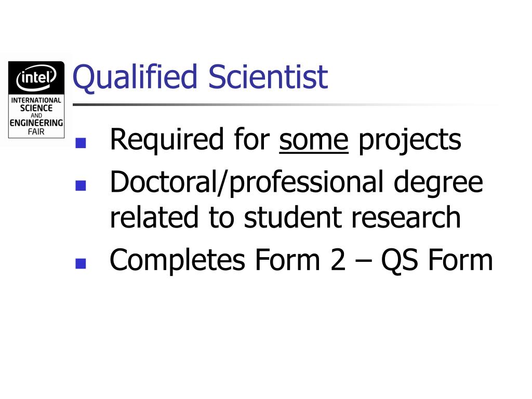The width and height of the screenshot is (532, 399).
Task: Click the word "SCIENCE" in the logo
Action: pos(36,108)
